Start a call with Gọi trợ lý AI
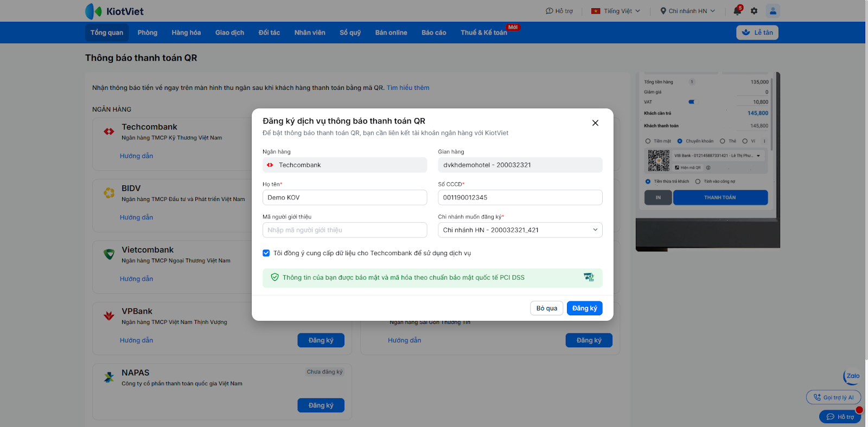The width and height of the screenshot is (868, 427). click(x=833, y=397)
